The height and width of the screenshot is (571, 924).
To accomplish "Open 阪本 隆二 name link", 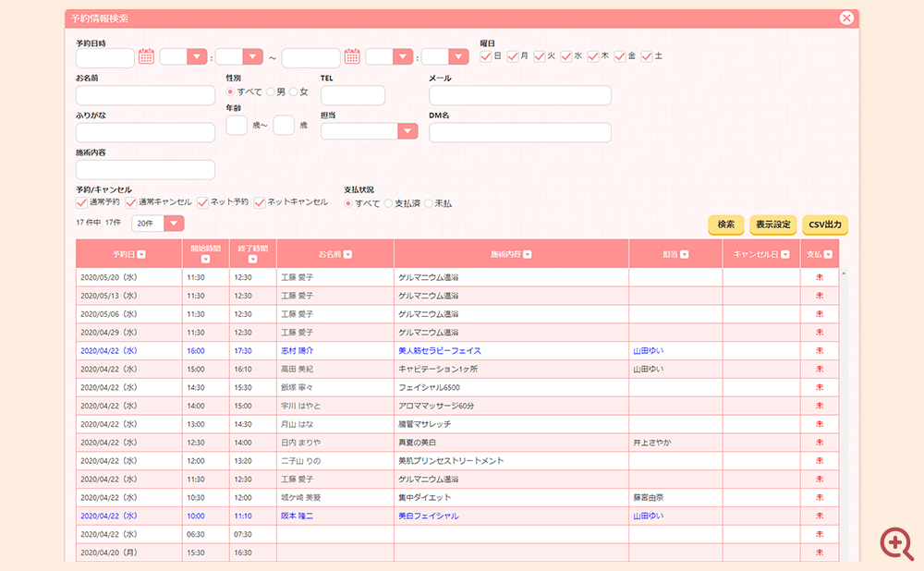I will pos(297,516).
